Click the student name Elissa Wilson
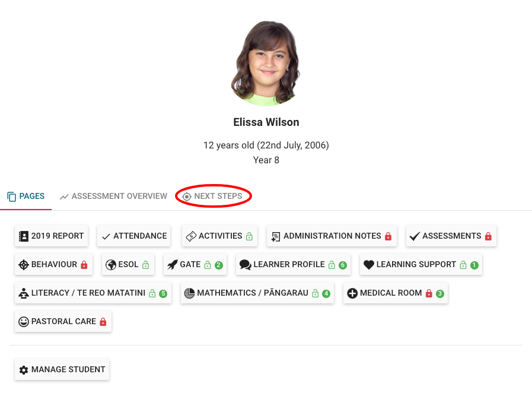532x393 pixels. pos(266,122)
